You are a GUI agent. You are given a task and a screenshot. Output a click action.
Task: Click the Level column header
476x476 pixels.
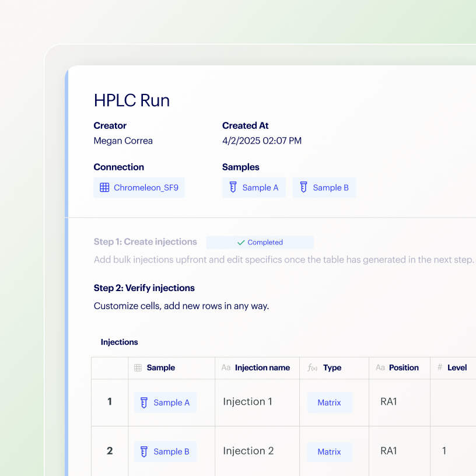click(453, 368)
